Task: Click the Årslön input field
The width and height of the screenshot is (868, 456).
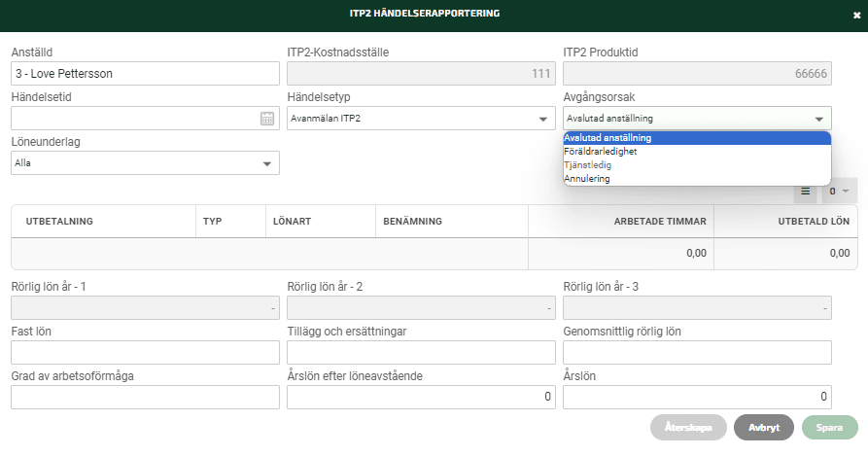Action: pos(697,398)
